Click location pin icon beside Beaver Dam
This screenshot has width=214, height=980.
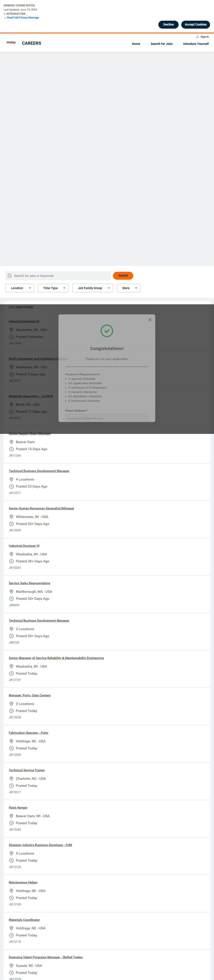coord(11,442)
